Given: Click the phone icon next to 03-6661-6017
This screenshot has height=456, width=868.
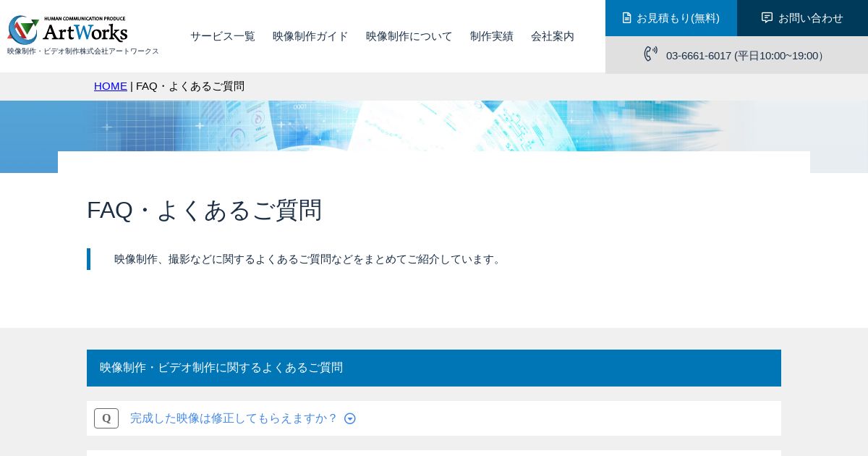Looking at the screenshot, I should tap(650, 54).
